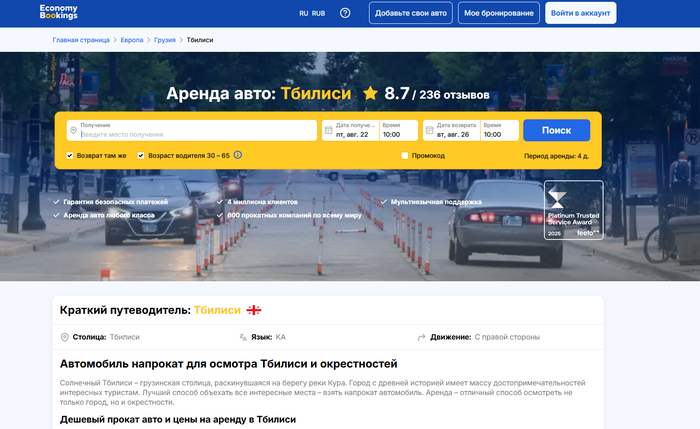Image resolution: width=700 pixels, height=429 pixels.
Task: Open the pickup time 10:00 dropdown
Action: point(399,130)
